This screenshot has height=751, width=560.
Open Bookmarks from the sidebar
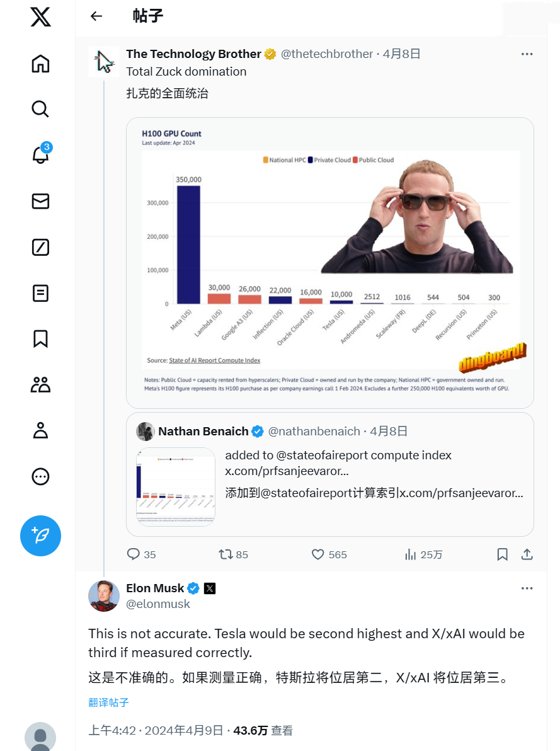tap(40, 339)
